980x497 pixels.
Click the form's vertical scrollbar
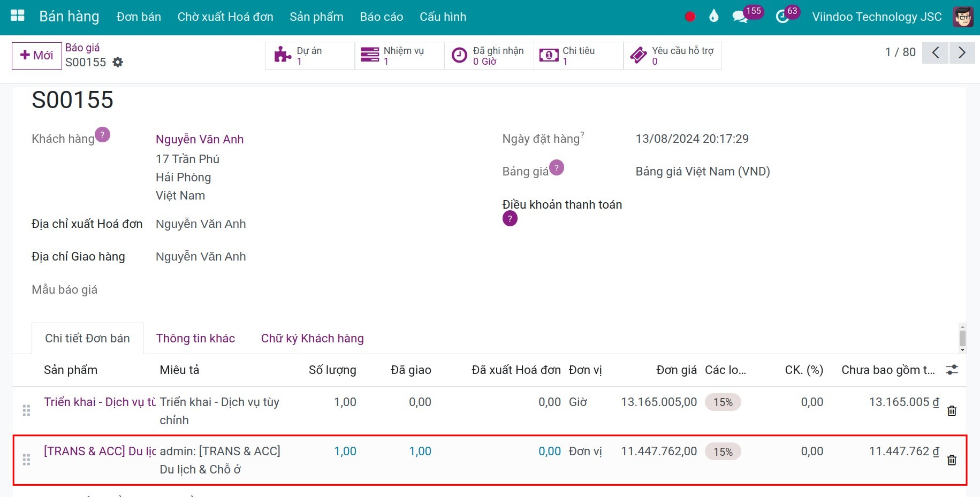962,338
